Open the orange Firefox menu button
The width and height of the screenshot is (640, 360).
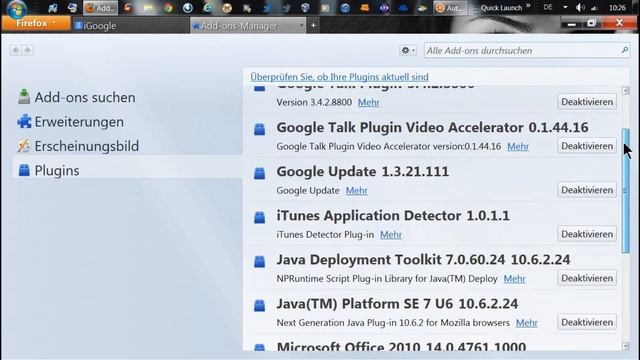36,24
